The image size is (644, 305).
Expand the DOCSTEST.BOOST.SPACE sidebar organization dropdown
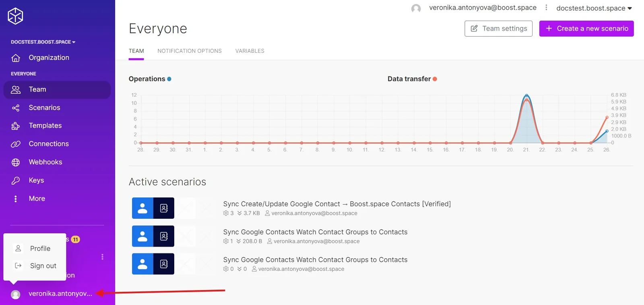pyautogui.click(x=43, y=42)
